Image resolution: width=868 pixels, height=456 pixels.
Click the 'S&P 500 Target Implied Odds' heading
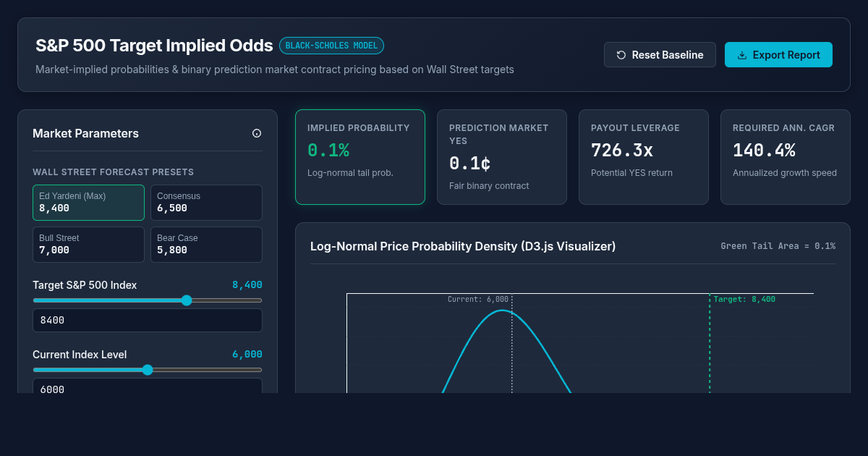(x=154, y=46)
